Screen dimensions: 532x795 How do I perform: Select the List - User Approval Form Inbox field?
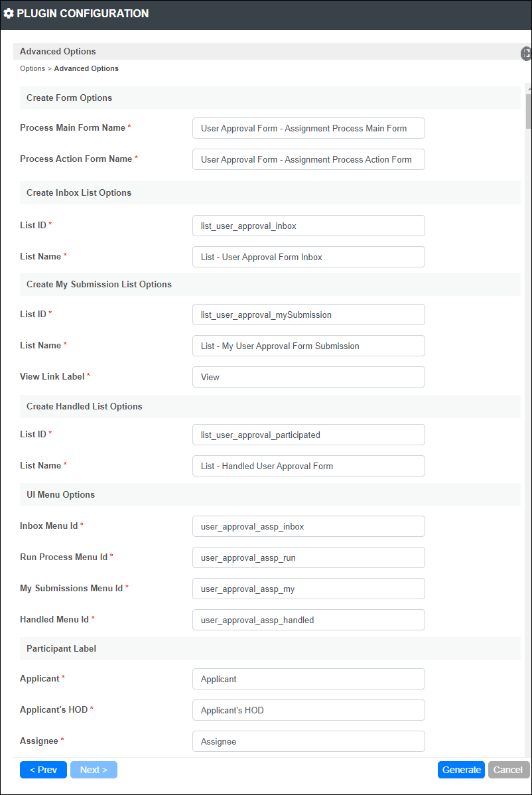coord(308,257)
